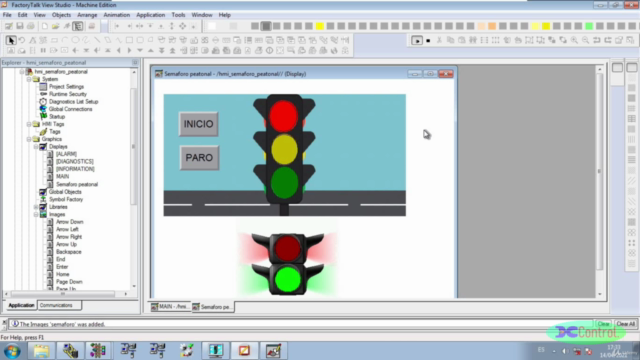The image size is (640, 360).
Task: Click the INICIO button on the display
Action: 198,124
